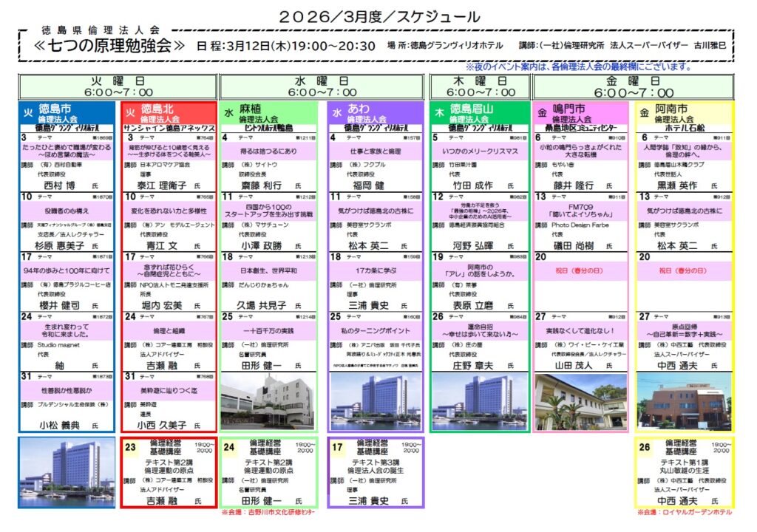This screenshot has width=757, height=532.
Task: Click the purple あわ 倫理法人会 column header
Action: click(375, 116)
